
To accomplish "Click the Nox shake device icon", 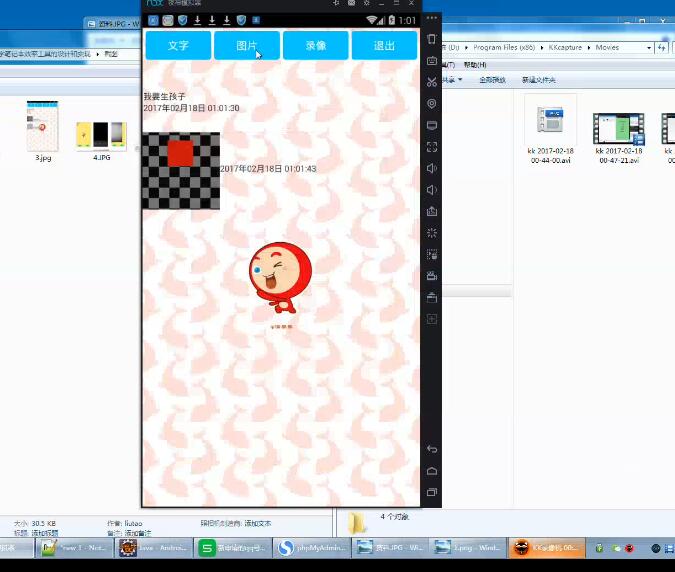I will point(432,39).
